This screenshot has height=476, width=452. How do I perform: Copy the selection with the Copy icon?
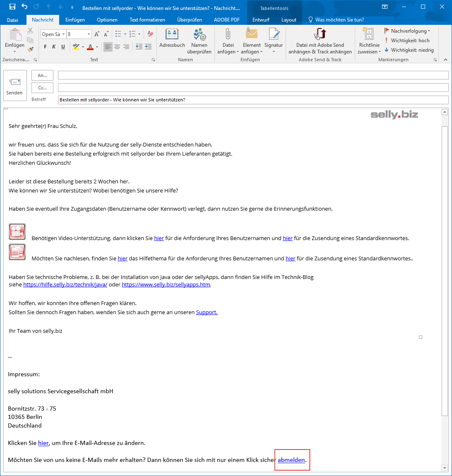click(30, 40)
